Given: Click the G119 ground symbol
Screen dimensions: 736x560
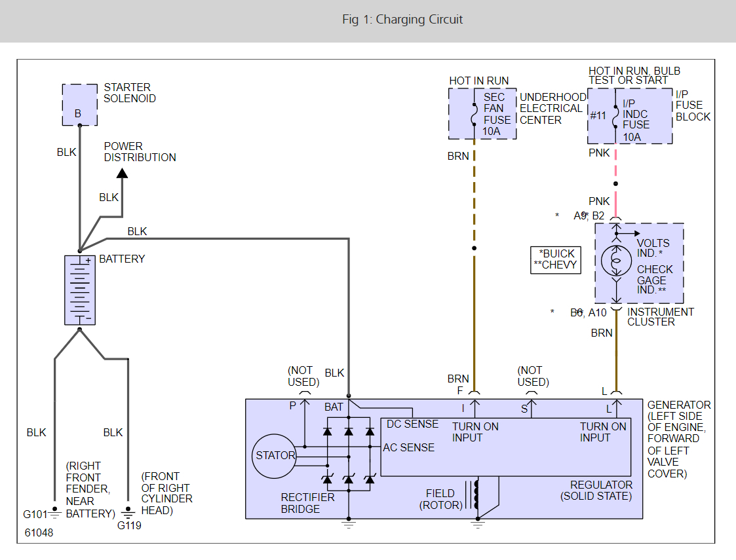Looking at the screenshot, I should click(128, 512).
